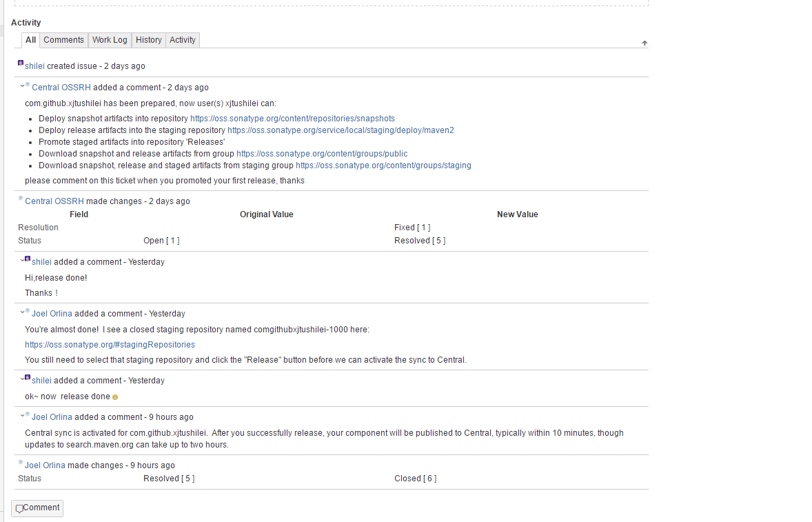812x522 pixels.
Task: Collapse Joel Orlina's 'You're almost done' comment
Action: point(22,312)
